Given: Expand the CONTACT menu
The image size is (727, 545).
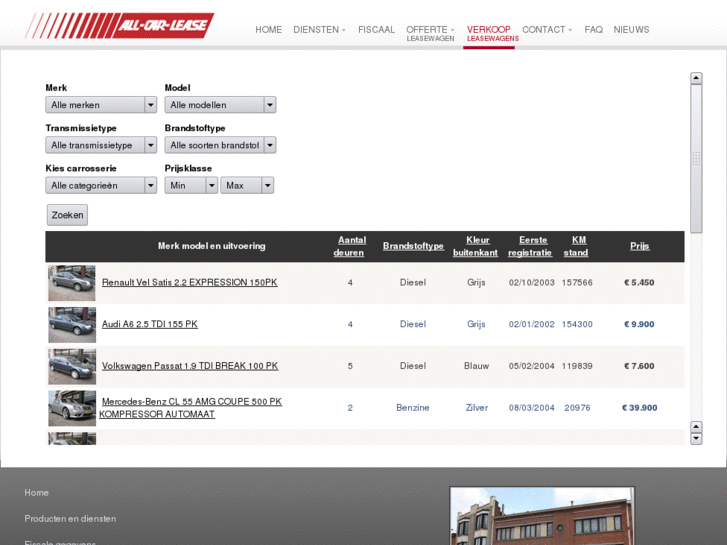Looking at the screenshot, I should tap(547, 30).
